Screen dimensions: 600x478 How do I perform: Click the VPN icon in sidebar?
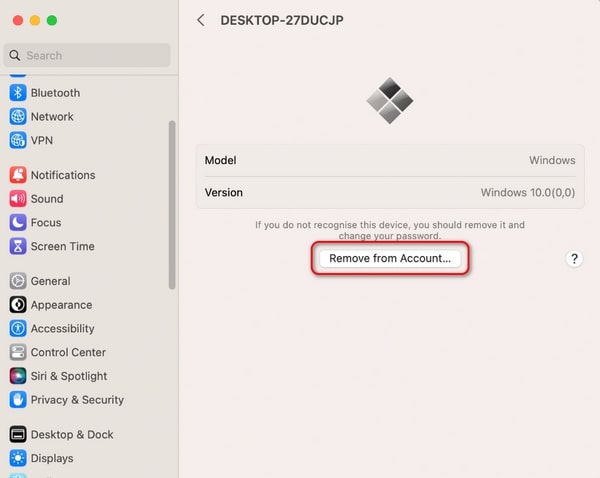point(18,140)
